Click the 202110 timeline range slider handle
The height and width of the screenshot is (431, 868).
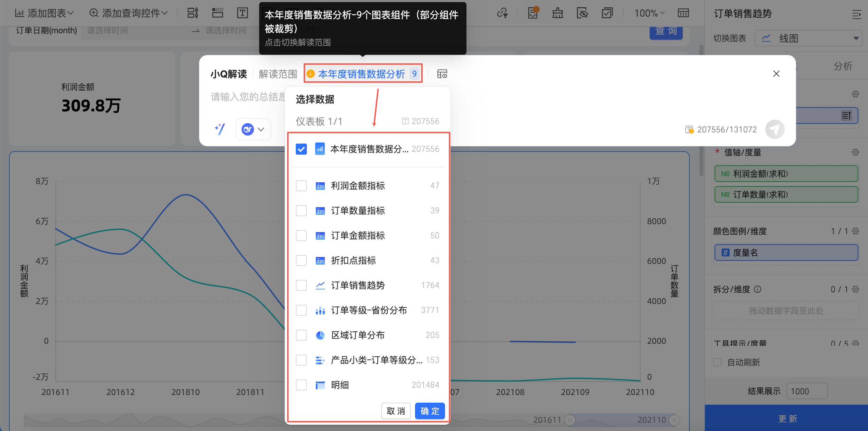pos(674,420)
